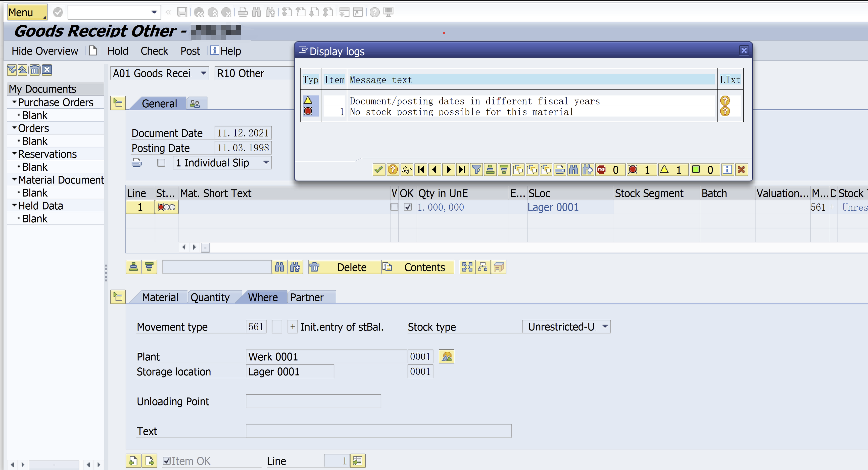Click the binoculars Find icon in Display logs
Viewport: 868px width, 470px height.
click(x=573, y=169)
